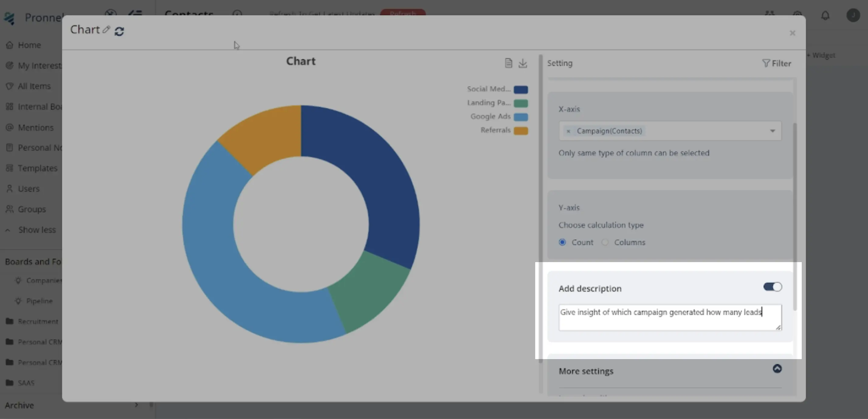Click the Templates icon in sidebar
Screen dimensions: 868x419
[10, 168]
